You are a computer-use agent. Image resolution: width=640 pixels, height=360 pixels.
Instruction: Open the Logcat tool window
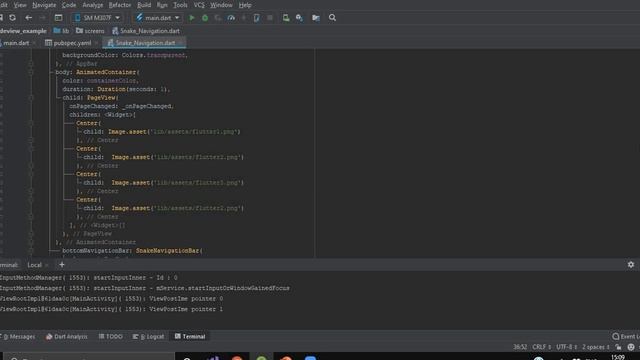[149, 337]
